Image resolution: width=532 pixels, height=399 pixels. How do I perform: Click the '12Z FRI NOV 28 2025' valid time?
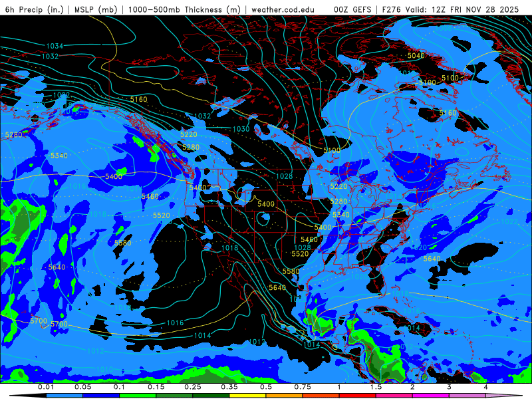click(x=475, y=9)
